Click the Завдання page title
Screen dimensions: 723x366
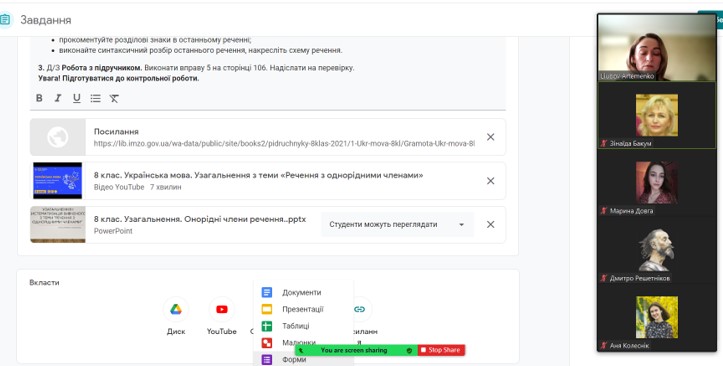pyautogui.click(x=46, y=20)
